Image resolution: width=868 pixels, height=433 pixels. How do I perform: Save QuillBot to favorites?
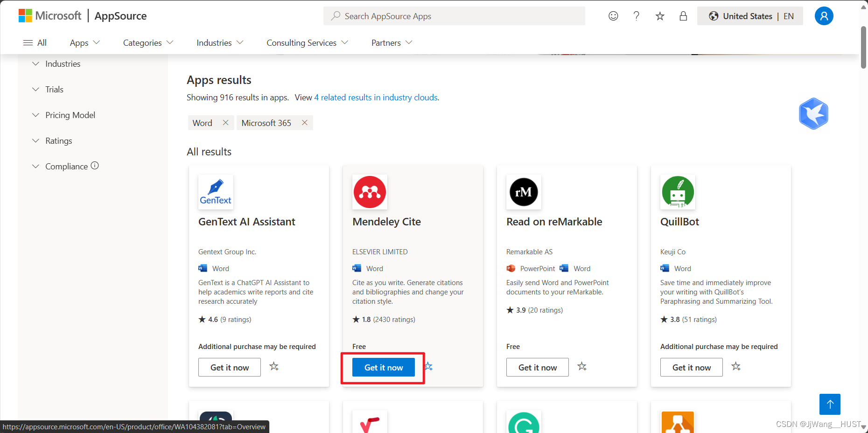(x=736, y=367)
